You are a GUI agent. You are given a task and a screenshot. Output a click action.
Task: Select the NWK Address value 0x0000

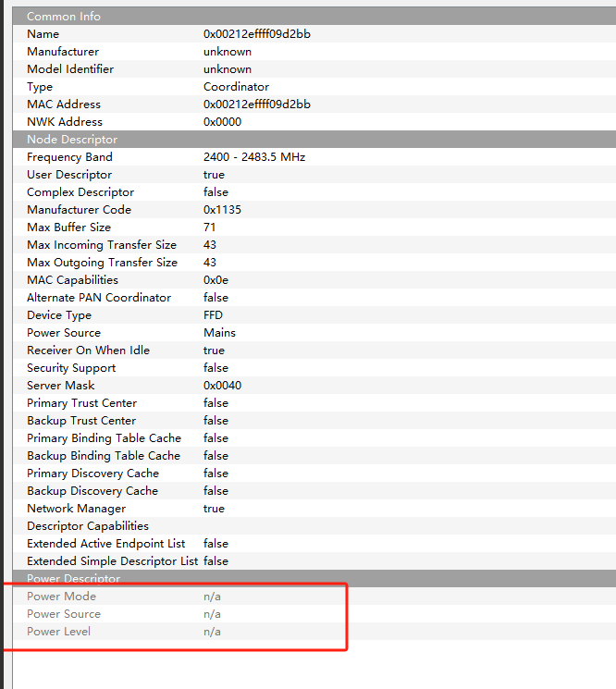(x=222, y=122)
